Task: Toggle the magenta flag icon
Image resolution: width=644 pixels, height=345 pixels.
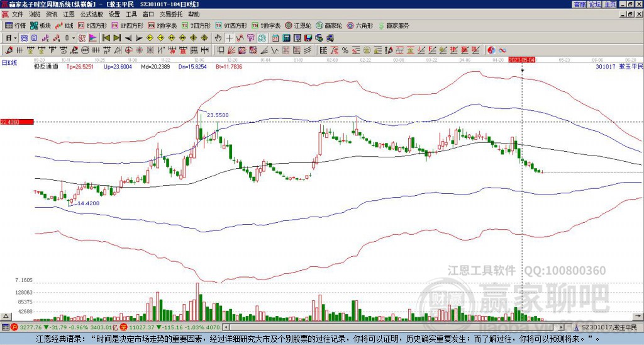Action: (x=93, y=38)
